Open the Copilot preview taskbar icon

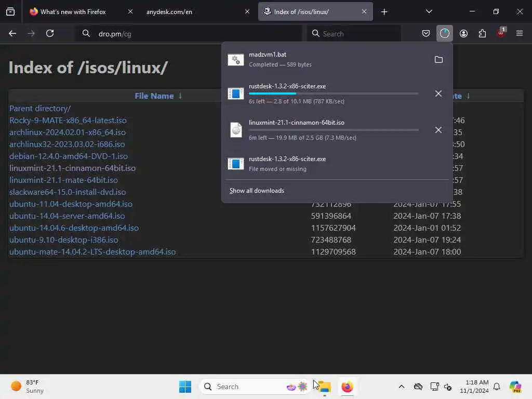pos(515,387)
